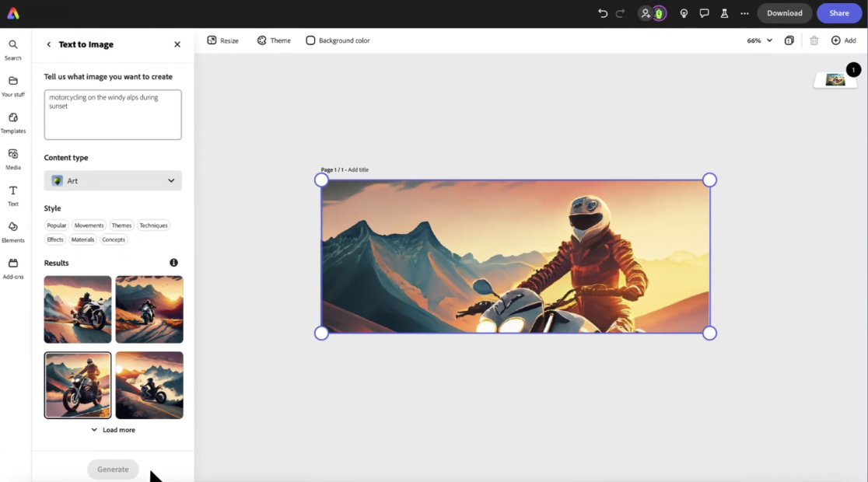Grab the top-left image resize handle
Screen dimensions: 868x482
(321, 180)
